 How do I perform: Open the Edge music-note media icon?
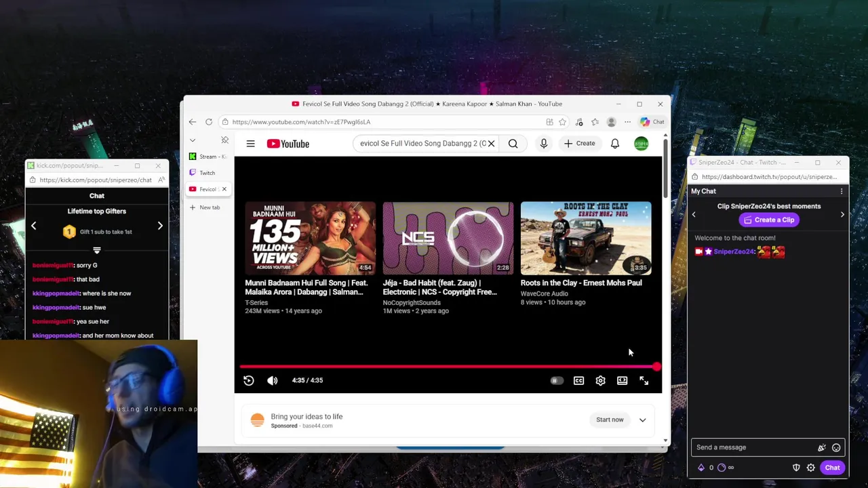coord(579,122)
